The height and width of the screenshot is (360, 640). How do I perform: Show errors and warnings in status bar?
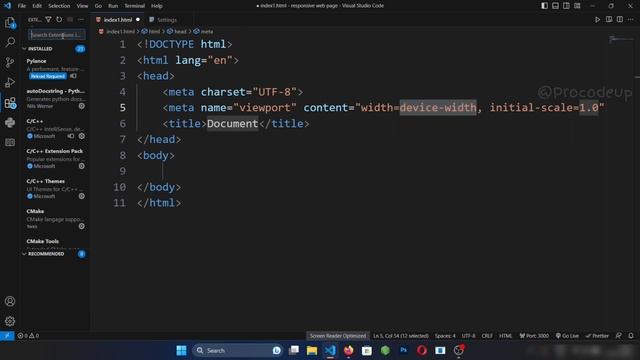[x=28, y=336]
